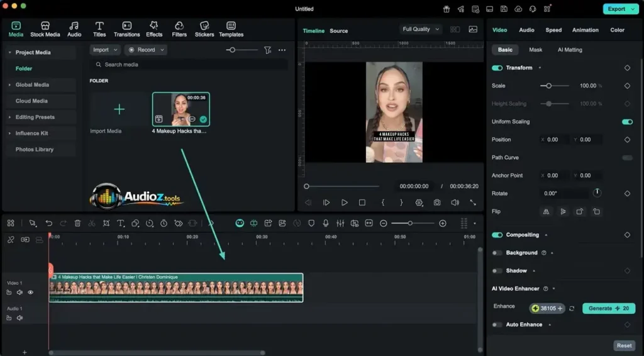Zoom in timeline with plus icon

coord(442,223)
